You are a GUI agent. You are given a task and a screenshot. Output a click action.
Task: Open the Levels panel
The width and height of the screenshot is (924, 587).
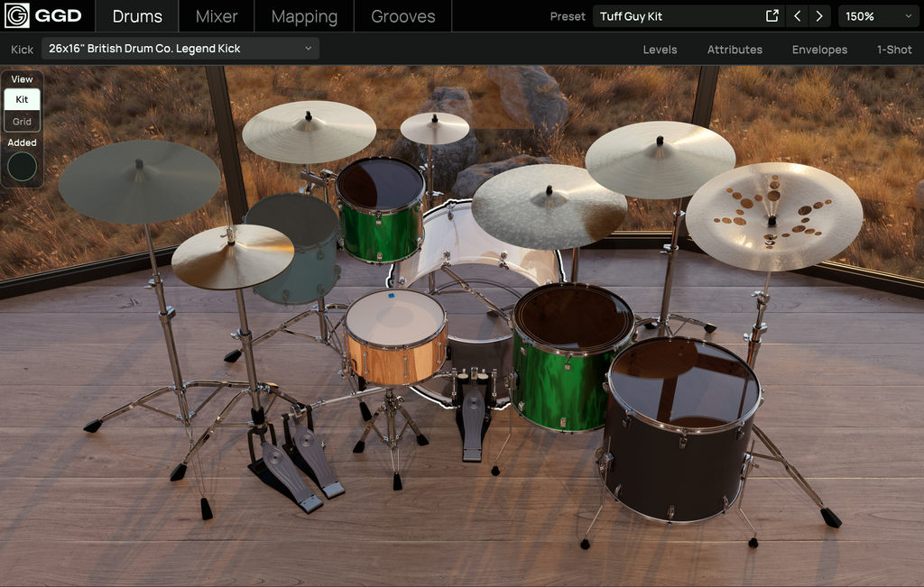(660, 50)
